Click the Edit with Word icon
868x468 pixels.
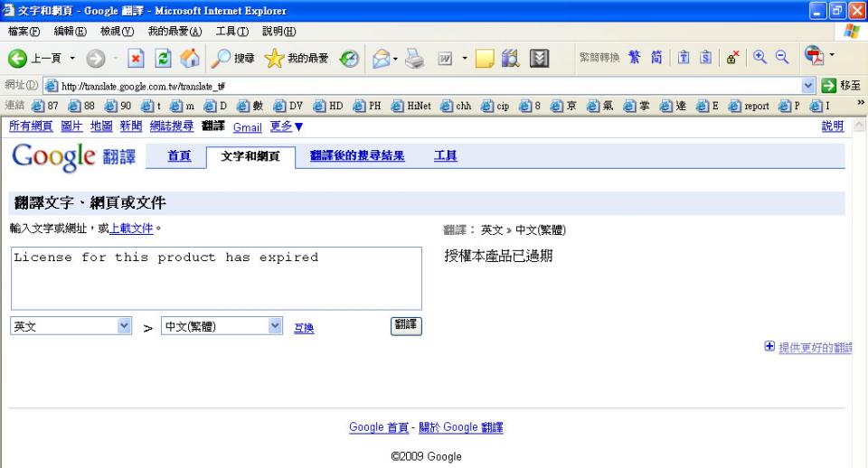(445, 58)
